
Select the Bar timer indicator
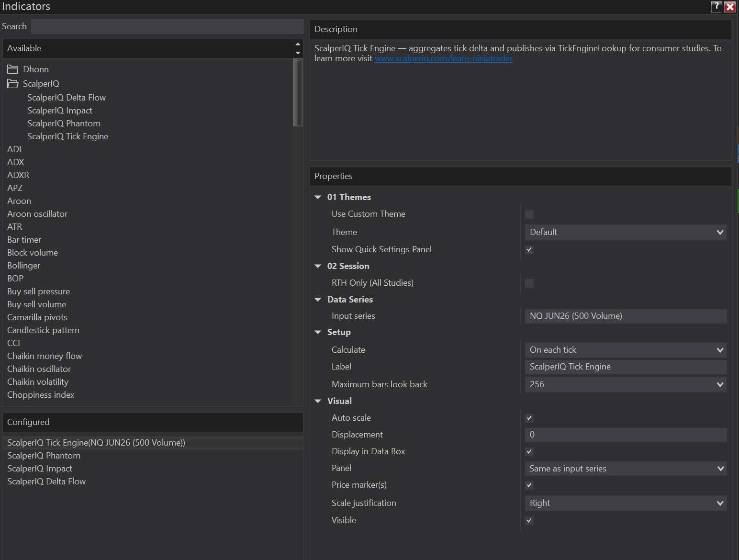[x=24, y=240]
